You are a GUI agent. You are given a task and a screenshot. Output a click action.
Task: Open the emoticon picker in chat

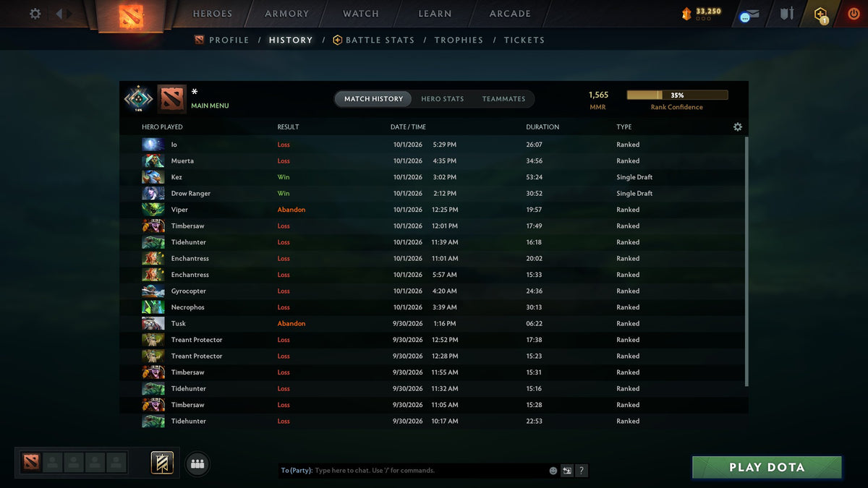(553, 471)
